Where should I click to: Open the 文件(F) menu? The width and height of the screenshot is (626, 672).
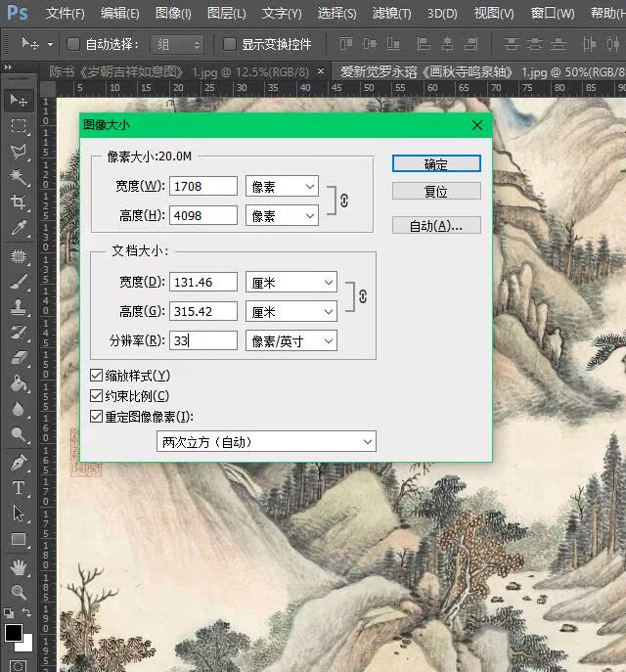[66, 14]
